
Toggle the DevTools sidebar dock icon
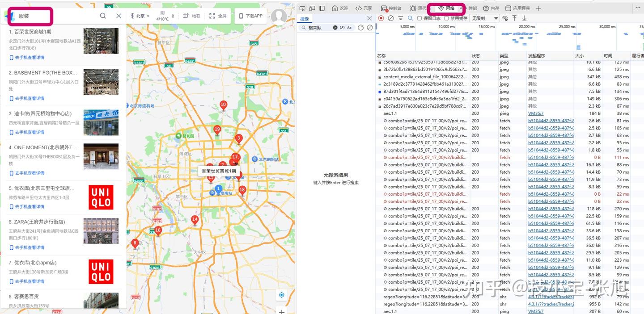322,8
